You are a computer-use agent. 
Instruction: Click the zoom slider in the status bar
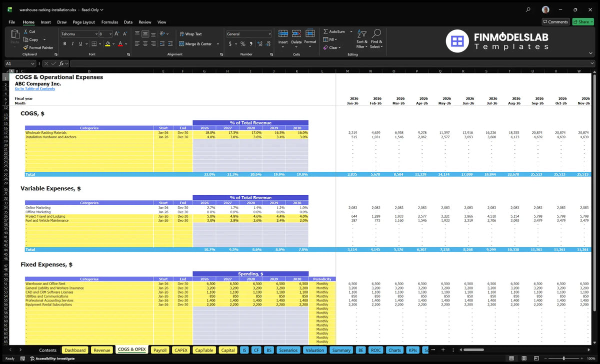[x=563, y=359]
